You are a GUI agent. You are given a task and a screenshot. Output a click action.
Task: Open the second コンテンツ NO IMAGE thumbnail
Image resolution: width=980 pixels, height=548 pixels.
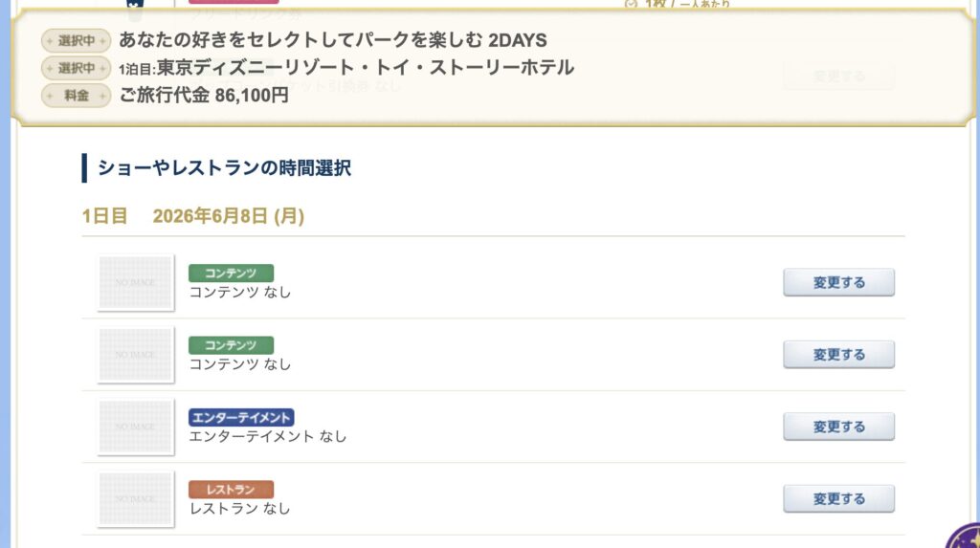tap(135, 355)
